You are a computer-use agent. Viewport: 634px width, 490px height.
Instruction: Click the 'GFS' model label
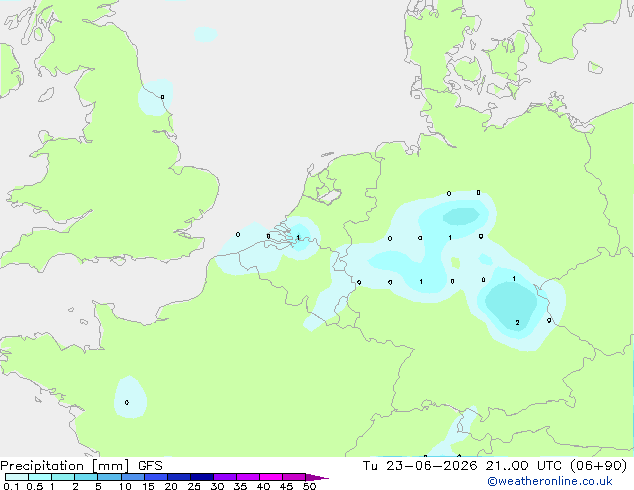point(150,466)
